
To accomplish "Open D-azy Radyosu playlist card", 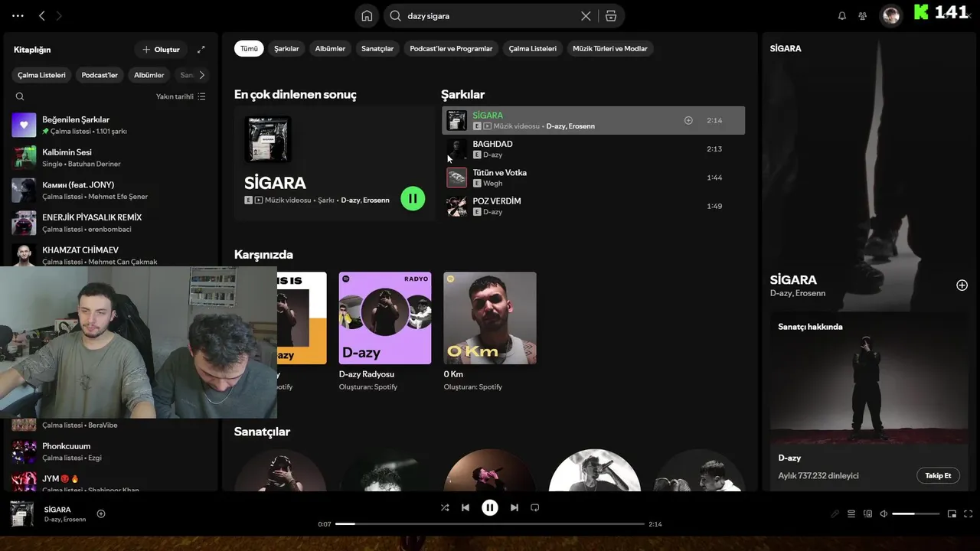I will click(x=385, y=332).
